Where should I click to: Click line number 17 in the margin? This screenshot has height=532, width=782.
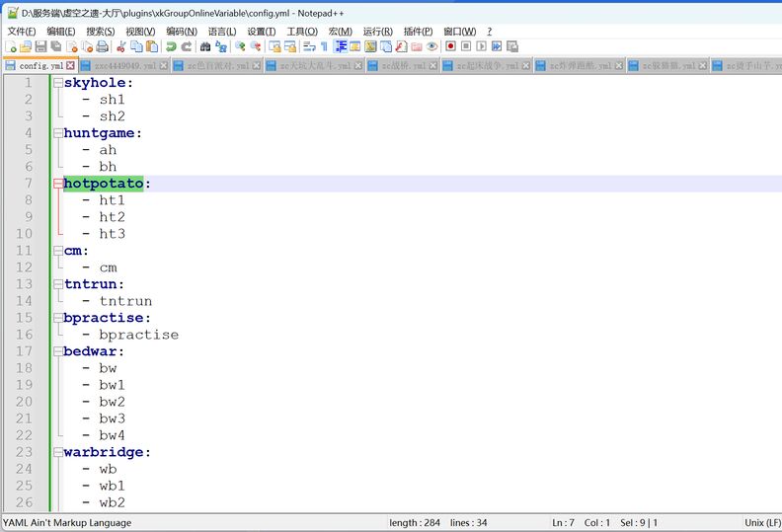[x=24, y=351]
